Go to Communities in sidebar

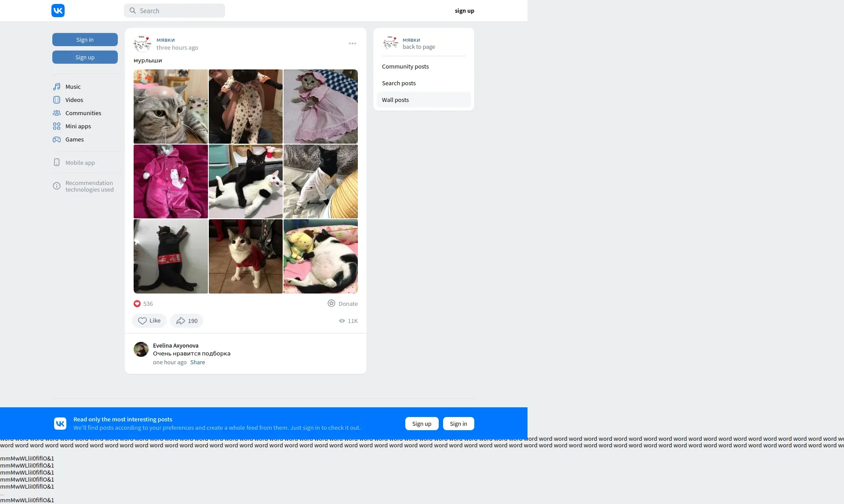tap(83, 113)
